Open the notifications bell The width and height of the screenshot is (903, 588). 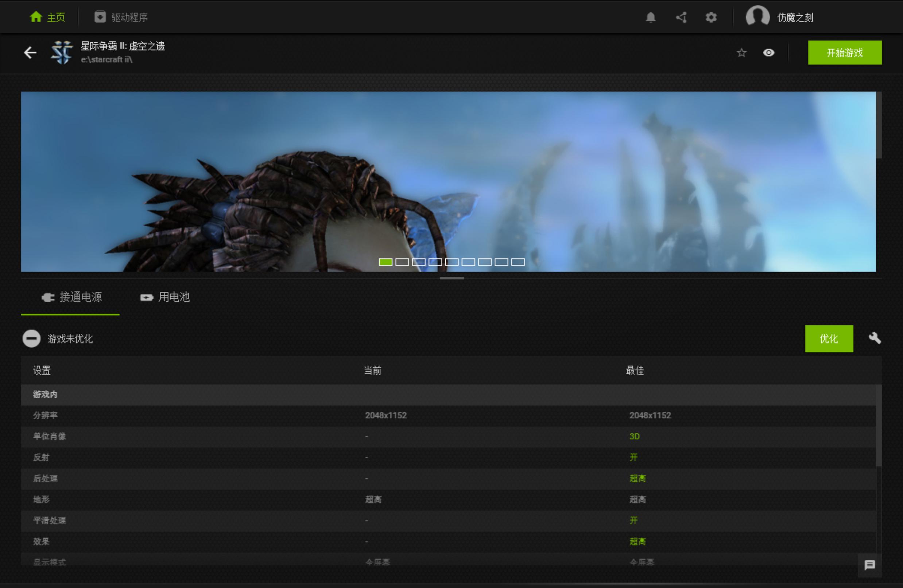pyautogui.click(x=650, y=17)
